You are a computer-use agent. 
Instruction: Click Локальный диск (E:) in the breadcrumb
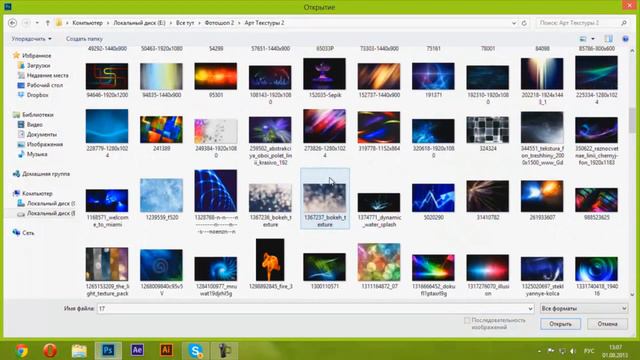pos(139,23)
